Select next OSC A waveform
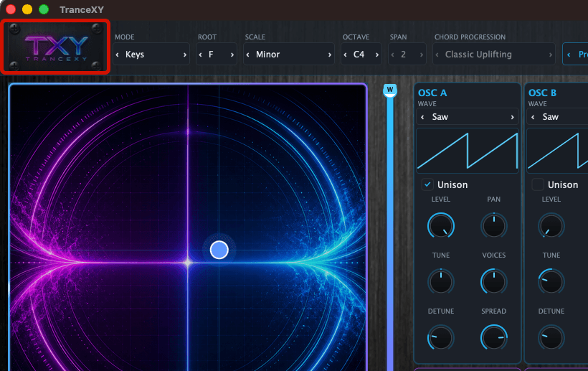 (512, 118)
